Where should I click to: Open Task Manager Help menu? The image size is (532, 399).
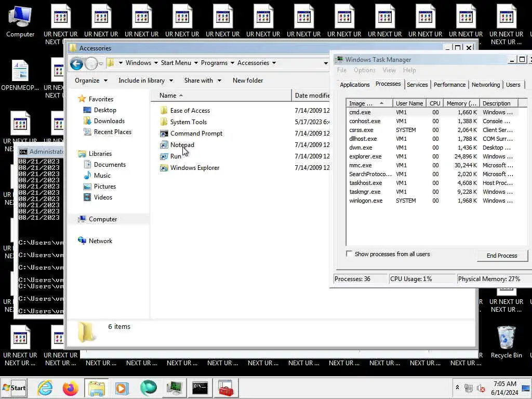coord(409,70)
